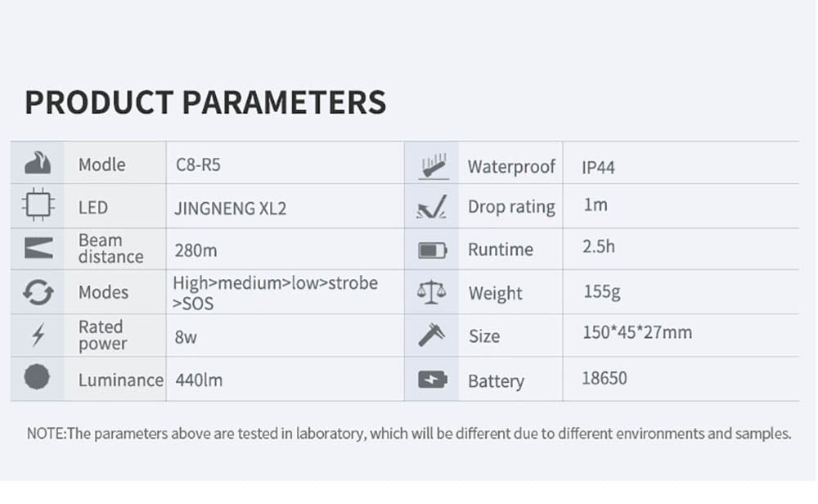The image size is (818, 504).
Task: Select the beam distance icon
Action: pyautogui.click(x=38, y=249)
